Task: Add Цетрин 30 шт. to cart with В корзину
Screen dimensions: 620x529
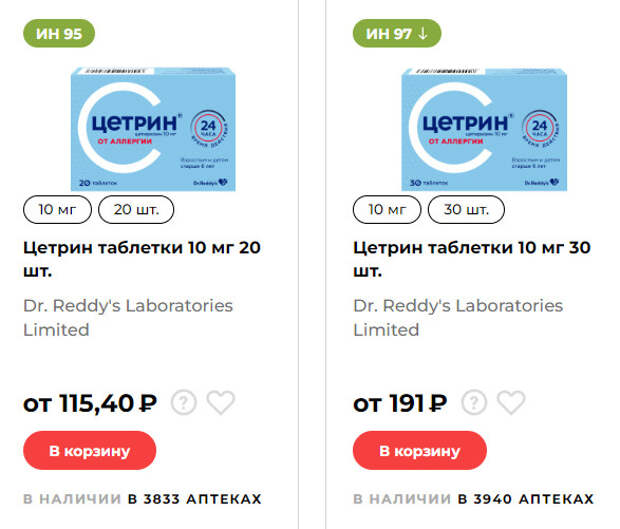Action: 420,451
